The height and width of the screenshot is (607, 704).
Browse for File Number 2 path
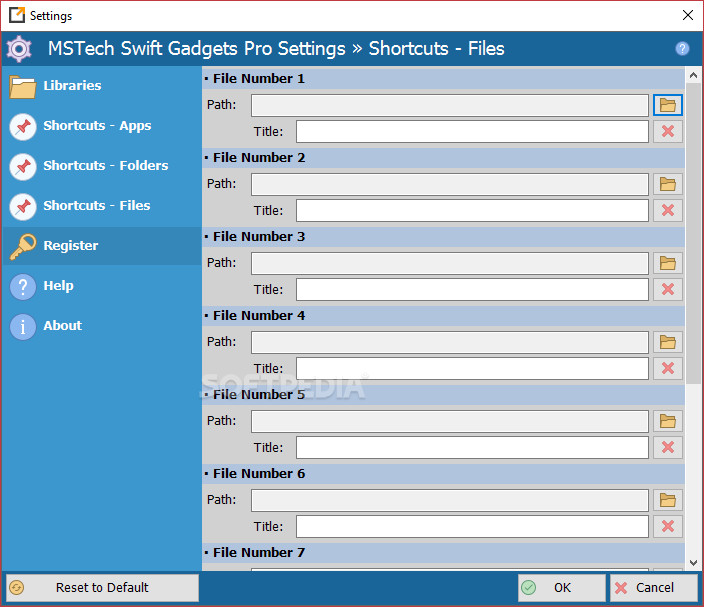point(668,185)
